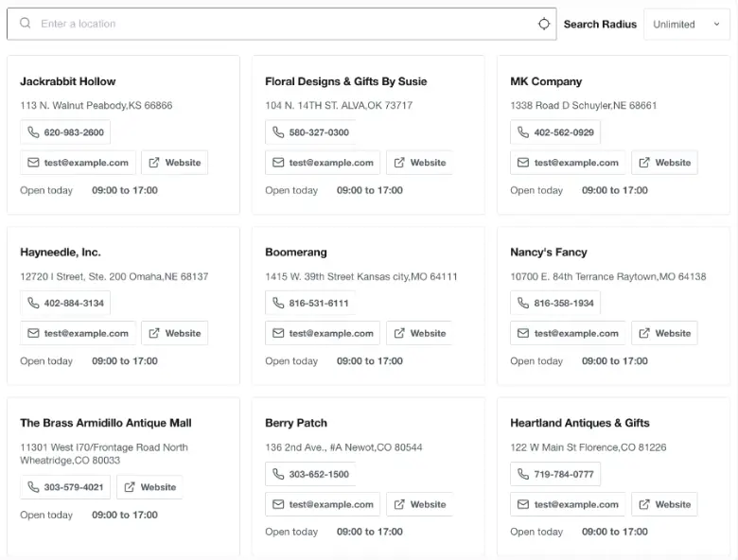Email Heartland Antiques & Gifts
The height and width of the screenshot is (560, 738).
click(568, 504)
